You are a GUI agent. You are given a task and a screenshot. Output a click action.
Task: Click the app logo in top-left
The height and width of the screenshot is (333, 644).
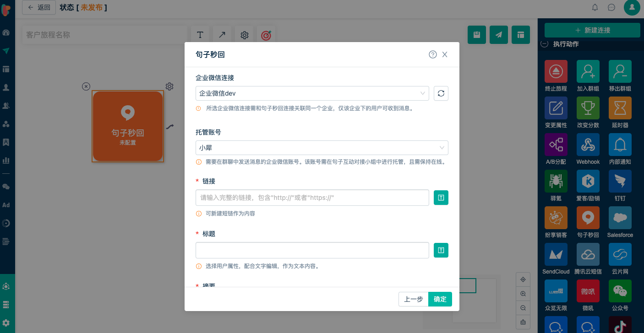tap(6, 9)
